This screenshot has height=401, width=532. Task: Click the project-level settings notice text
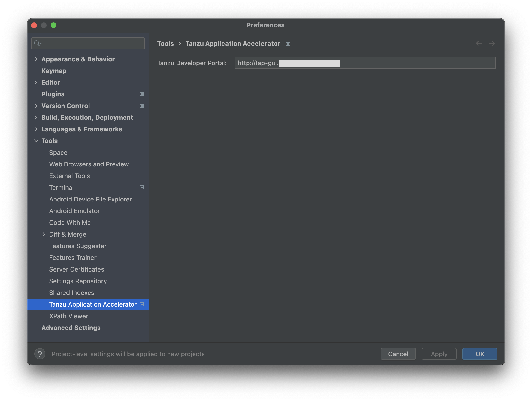tap(128, 354)
